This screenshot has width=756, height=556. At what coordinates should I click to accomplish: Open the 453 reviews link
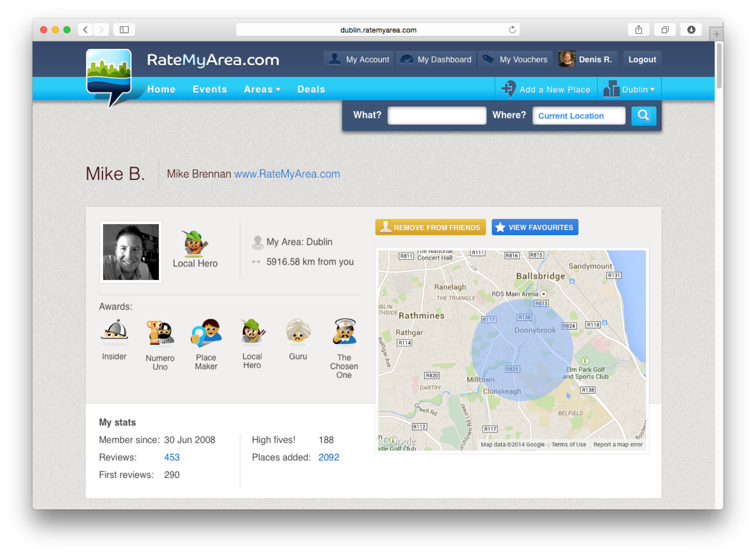(x=172, y=457)
